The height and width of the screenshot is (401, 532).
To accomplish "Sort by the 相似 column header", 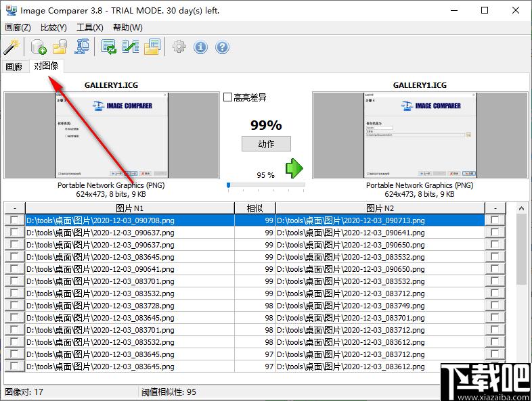I will pyautogui.click(x=254, y=208).
